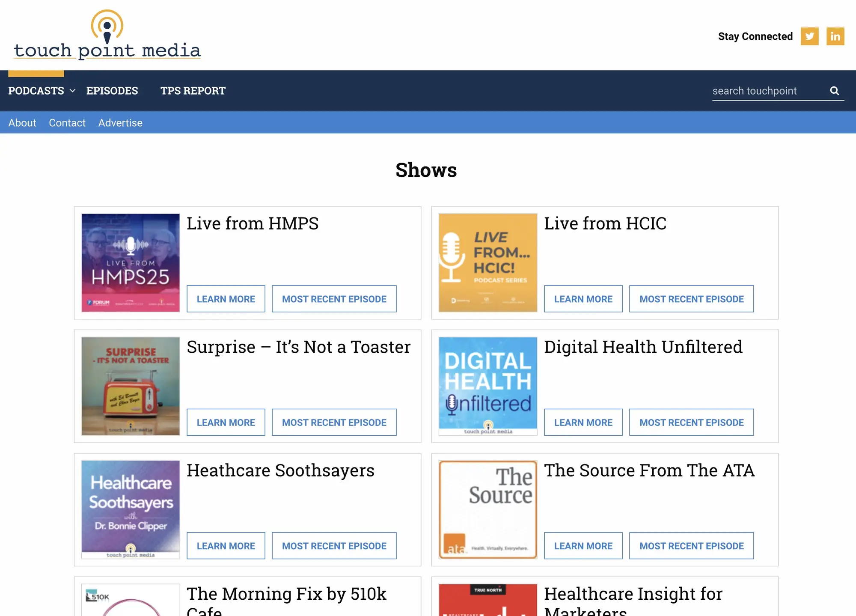Viewport: 856px width, 616px height.
Task: Click the Shows page heading
Action: tap(426, 170)
